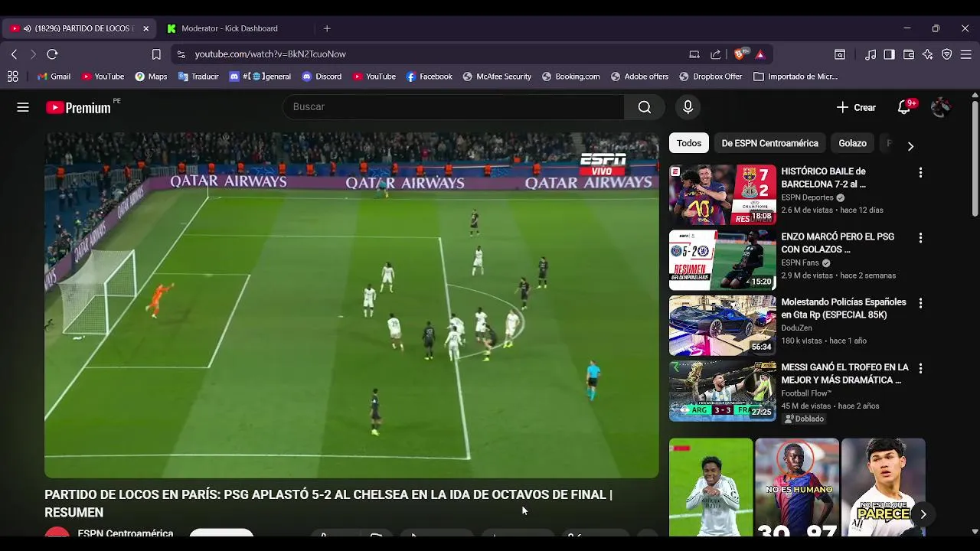The height and width of the screenshot is (551, 980).
Task: Click the video player to pause
Action: coord(351,305)
